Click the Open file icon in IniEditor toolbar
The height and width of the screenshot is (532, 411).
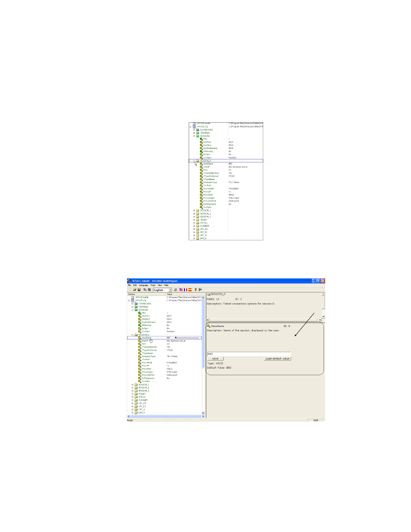point(135,290)
